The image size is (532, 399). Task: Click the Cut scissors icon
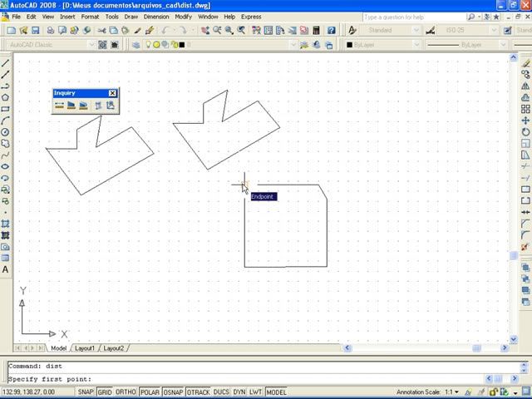101,31
